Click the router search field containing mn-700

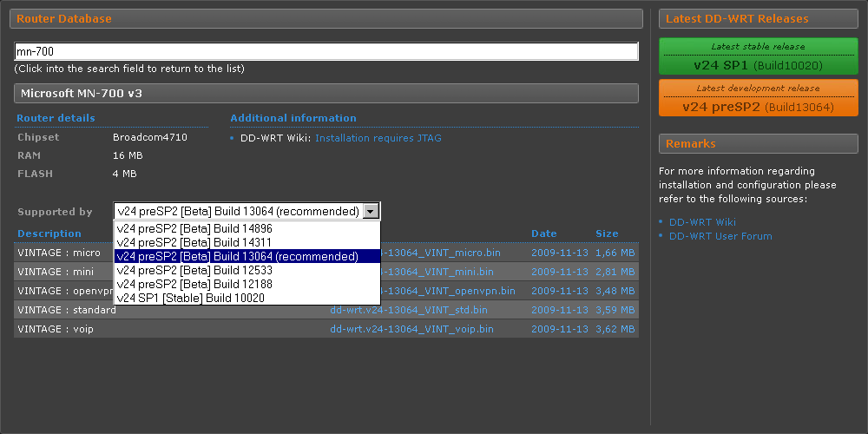[326, 51]
